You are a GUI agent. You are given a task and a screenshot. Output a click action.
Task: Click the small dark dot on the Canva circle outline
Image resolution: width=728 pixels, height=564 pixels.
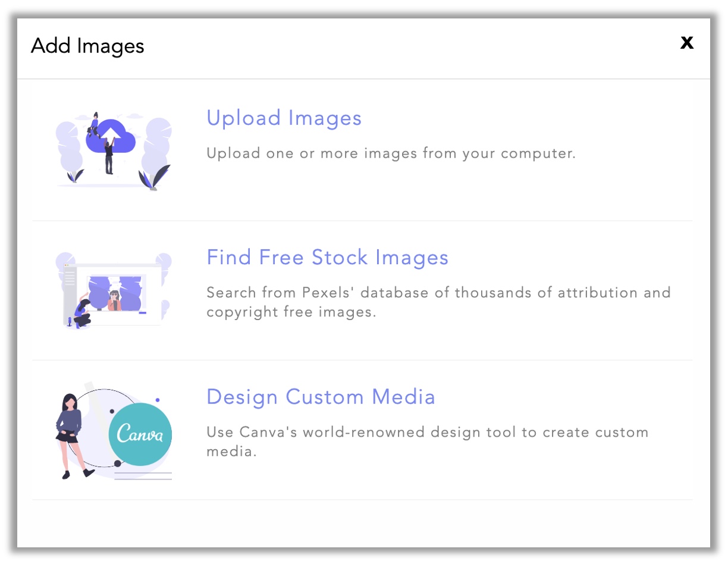[118, 463]
